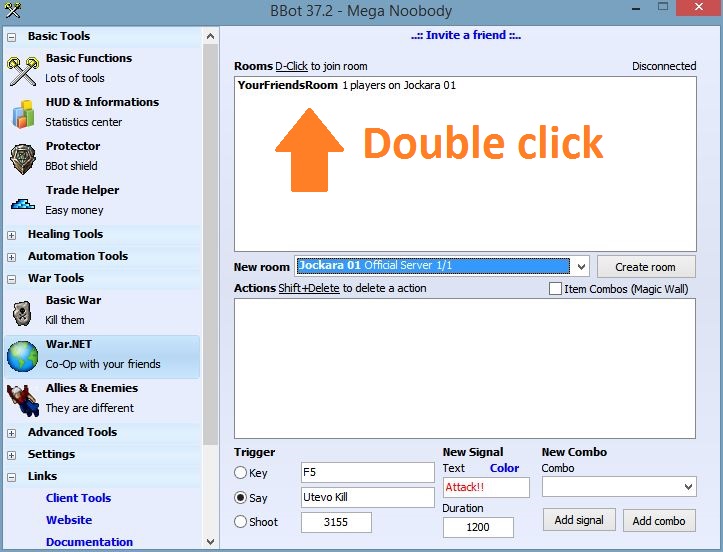723x552 pixels.
Task: Click the BBot app icon in title bar
Action: (x=12, y=12)
